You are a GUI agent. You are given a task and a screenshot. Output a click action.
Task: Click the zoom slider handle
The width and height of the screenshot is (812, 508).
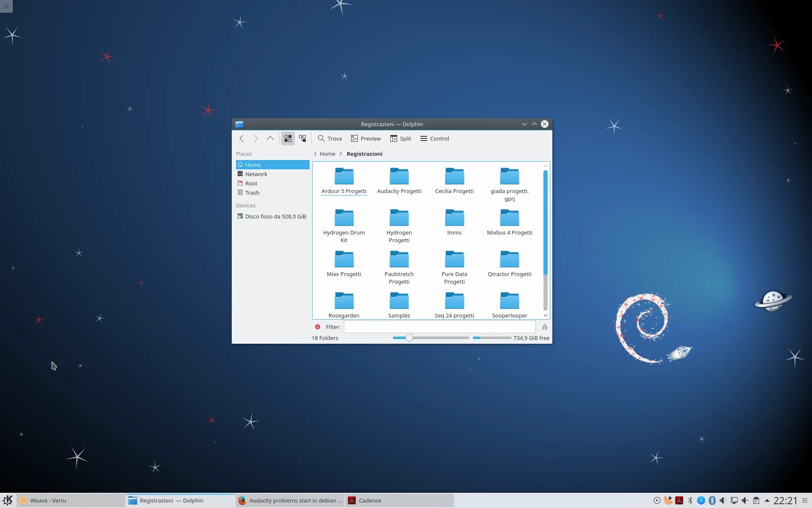[x=409, y=338]
